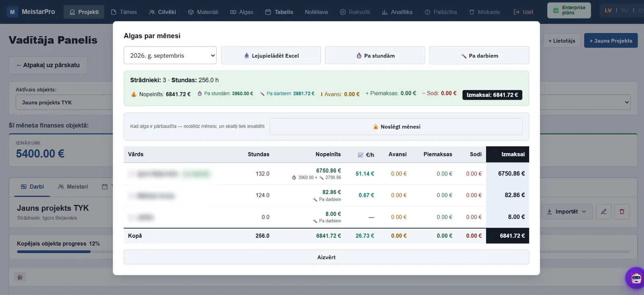Click the 51.14 € hourly rate value

(x=365, y=174)
